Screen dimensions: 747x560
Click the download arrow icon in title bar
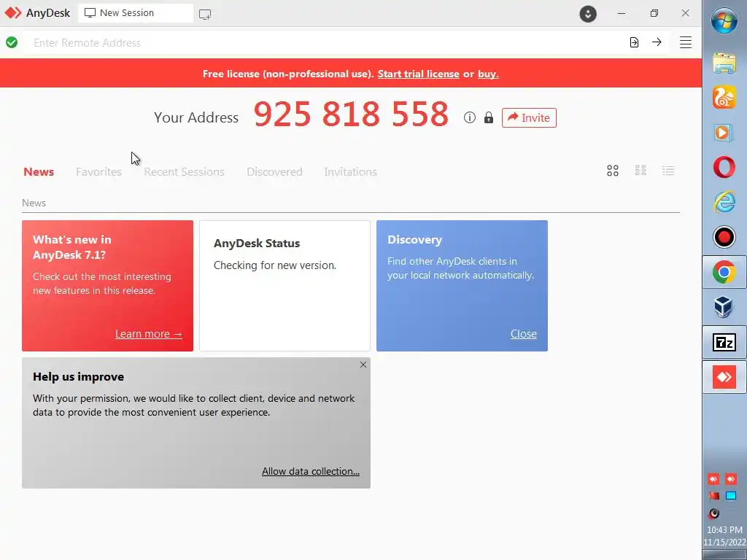tap(588, 14)
